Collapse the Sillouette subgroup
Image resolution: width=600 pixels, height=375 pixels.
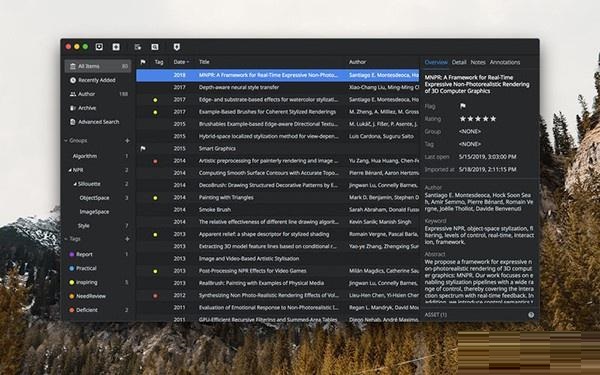(75, 184)
